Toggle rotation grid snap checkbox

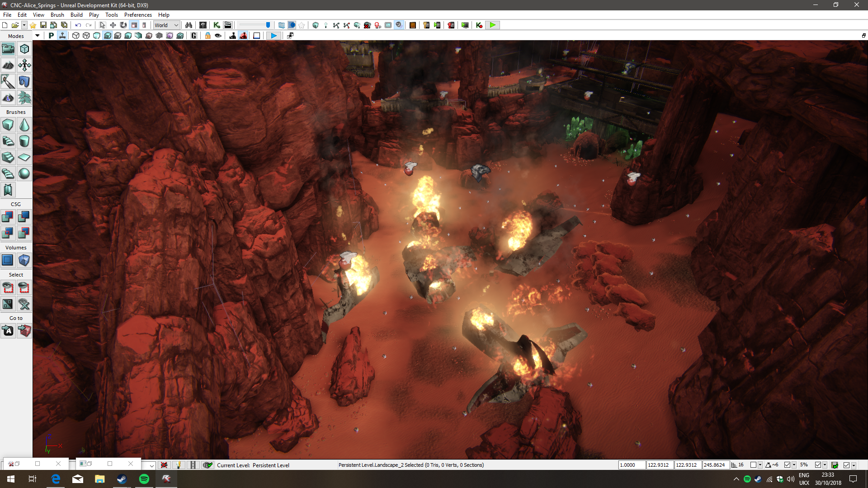click(787, 465)
